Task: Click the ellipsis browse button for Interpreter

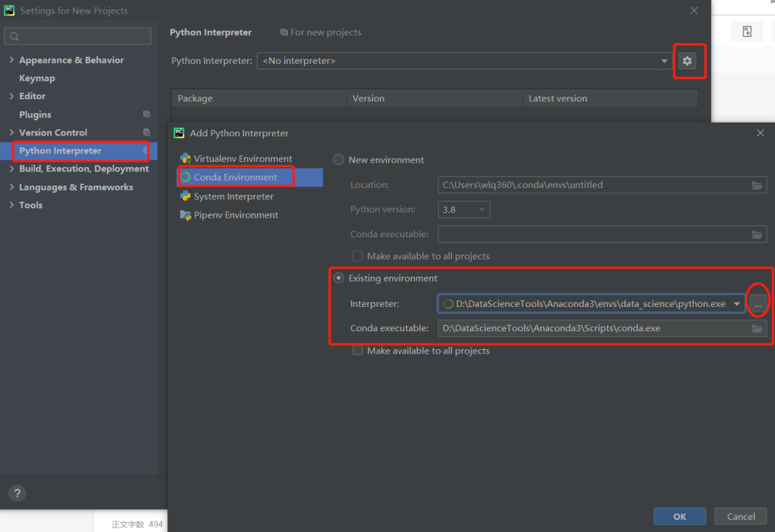Action: tap(758, 304)
